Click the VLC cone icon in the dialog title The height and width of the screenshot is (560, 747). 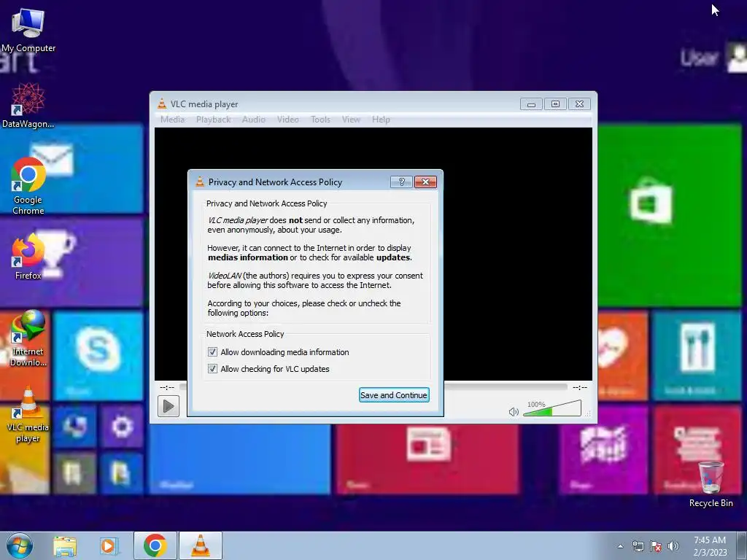click(x=200, y=182)
